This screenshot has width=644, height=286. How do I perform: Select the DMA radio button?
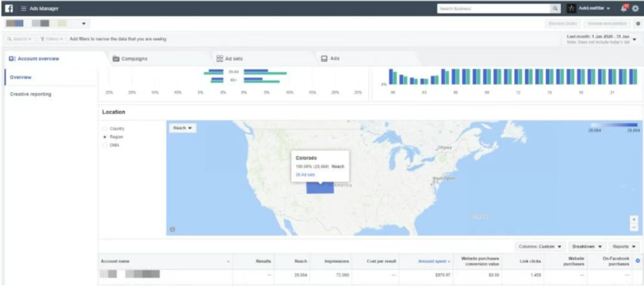click(x=105, y=145)
